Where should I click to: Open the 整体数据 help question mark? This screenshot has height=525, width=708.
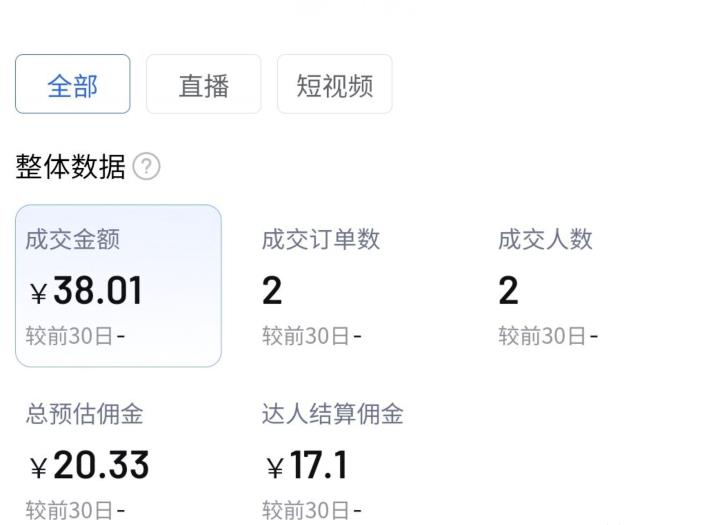pyautogui.click(x=146, y=167)
